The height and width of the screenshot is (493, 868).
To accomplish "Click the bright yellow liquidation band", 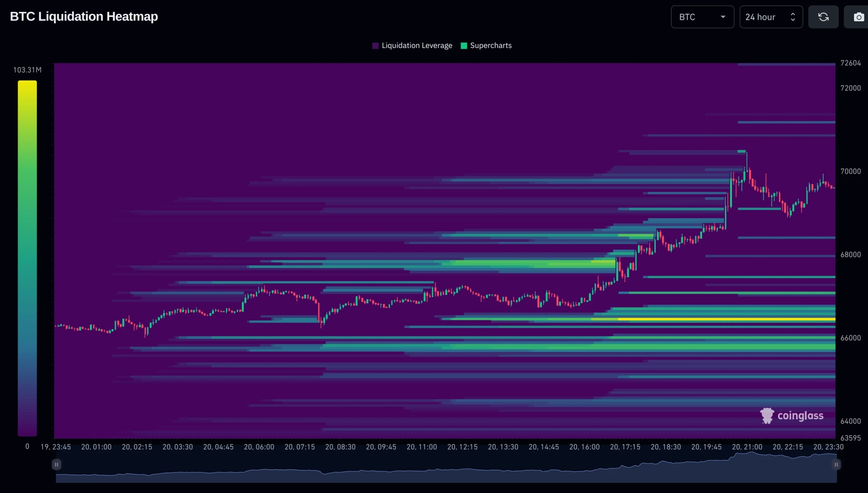I will [x=726, y=319].
